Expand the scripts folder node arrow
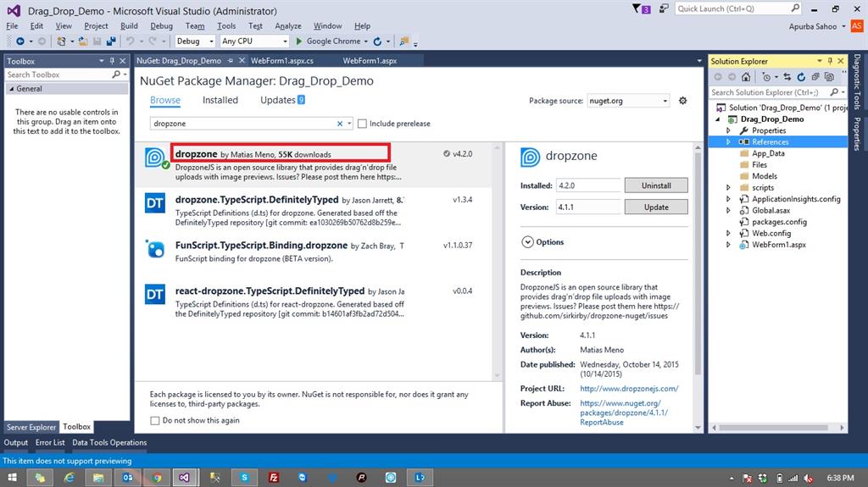The image size is (868, 487). tap(728, 188)
